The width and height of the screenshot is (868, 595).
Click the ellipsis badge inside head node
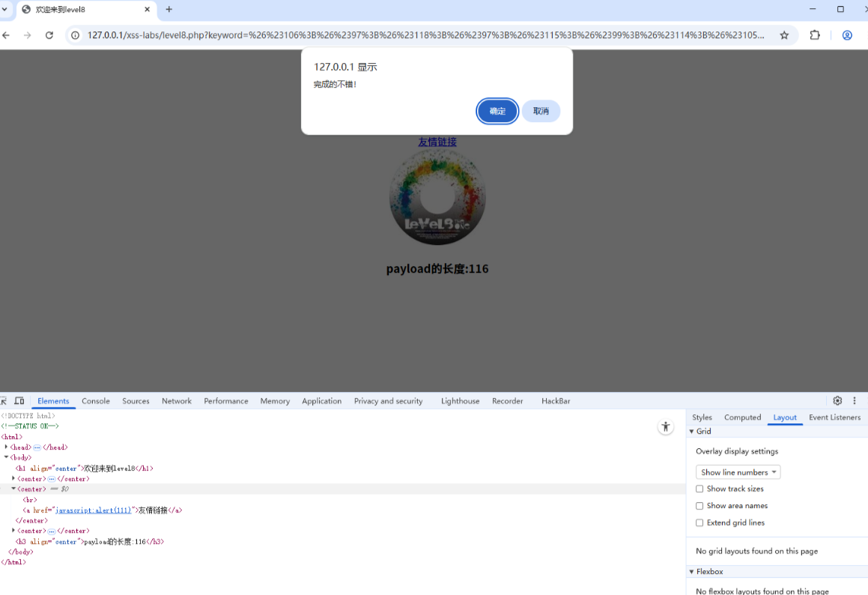tap(37, 447)
